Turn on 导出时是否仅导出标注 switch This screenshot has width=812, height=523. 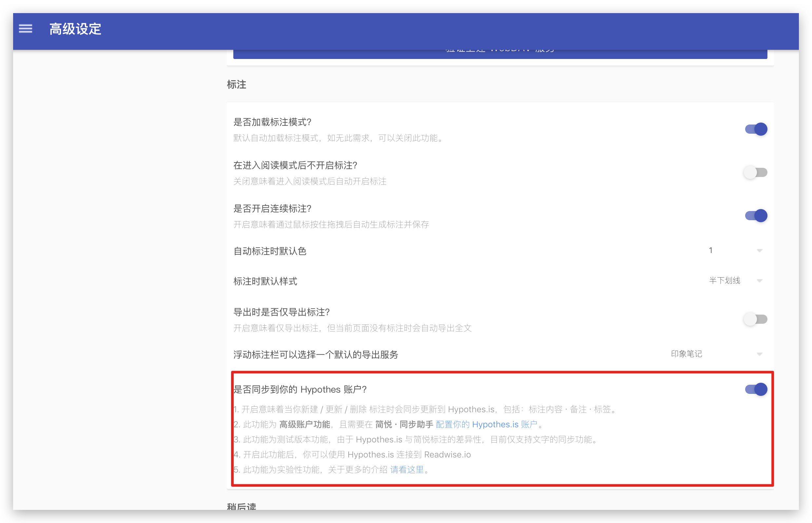click(x=755, y=319)
